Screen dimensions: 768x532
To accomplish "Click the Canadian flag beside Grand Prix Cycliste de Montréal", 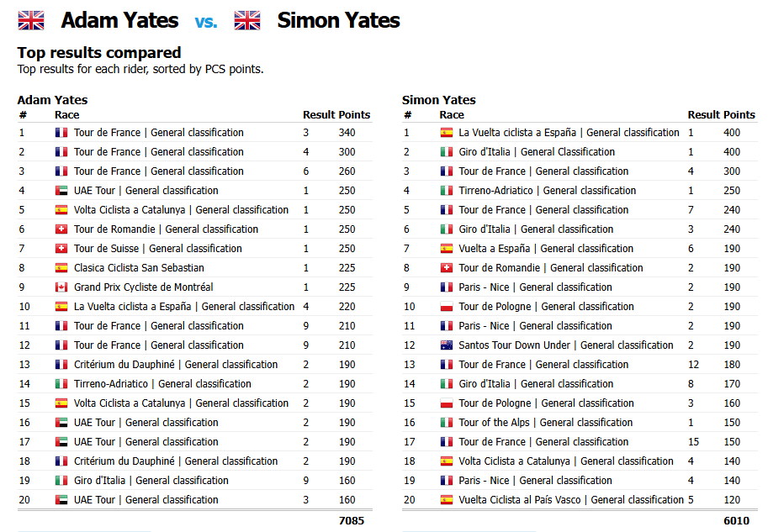I will click(x=59, y=287).
